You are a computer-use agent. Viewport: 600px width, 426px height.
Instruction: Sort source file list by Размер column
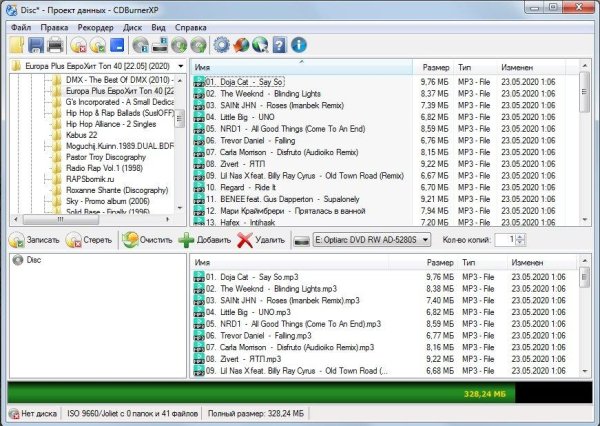click(x=433, y=67)
